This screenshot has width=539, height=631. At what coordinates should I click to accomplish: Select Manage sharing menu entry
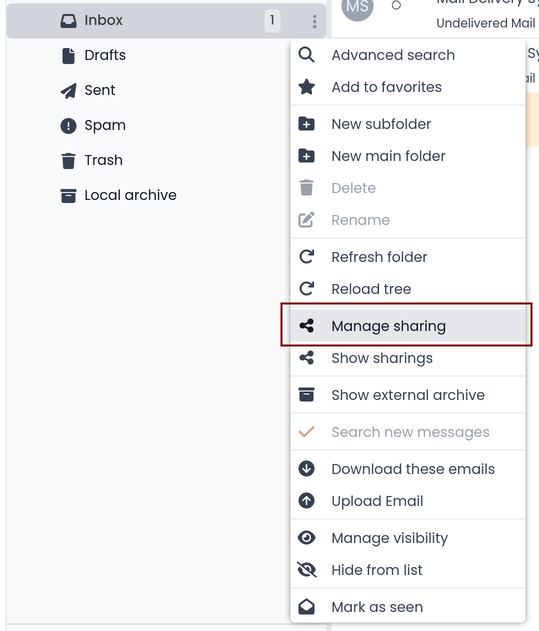408,326
